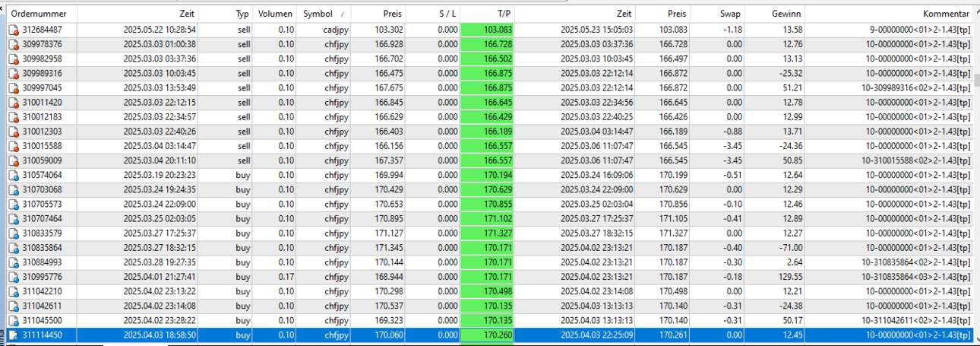The image size is (980, 346).
Task: Select the profit value 51.21
Action: tap(792, 87)
